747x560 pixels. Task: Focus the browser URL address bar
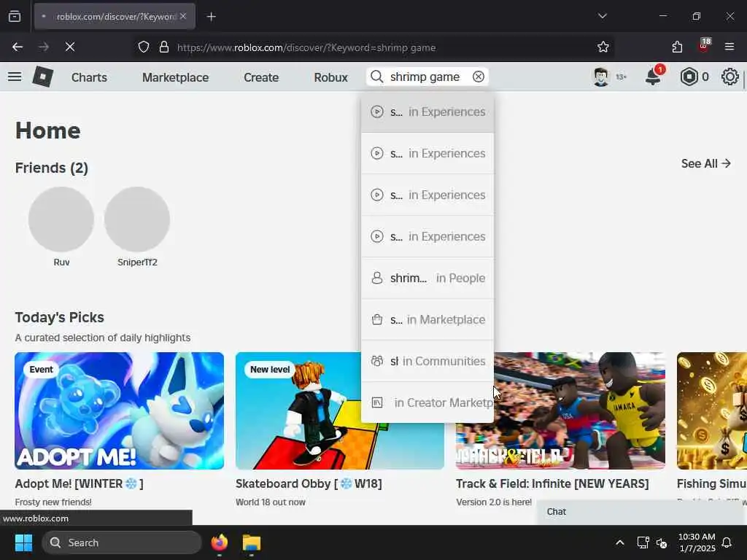pyautogui.click(x=374, y=47)
